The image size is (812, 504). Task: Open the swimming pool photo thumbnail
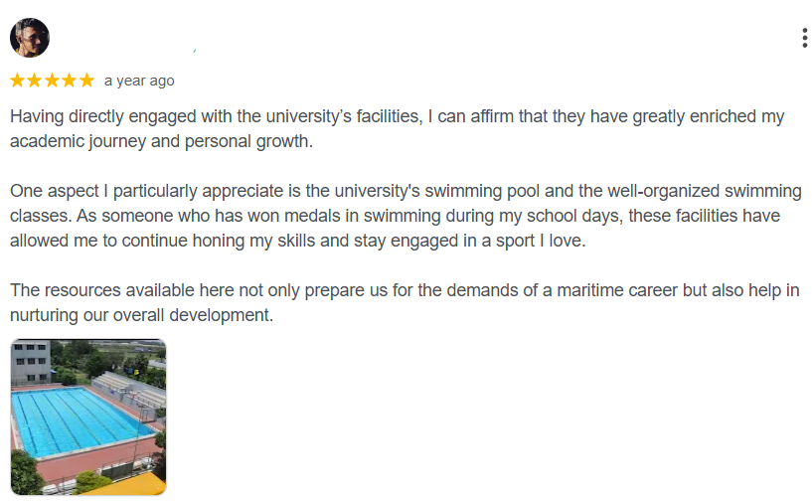point(88,417)
